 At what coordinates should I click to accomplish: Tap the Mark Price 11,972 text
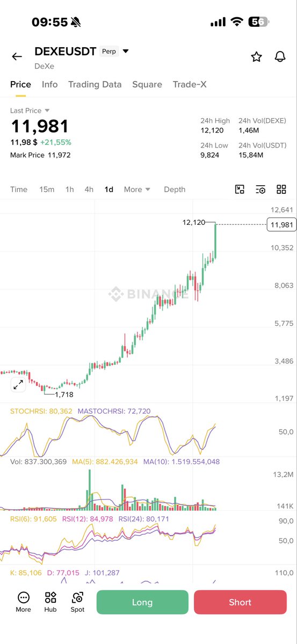[x=40, y=155]
